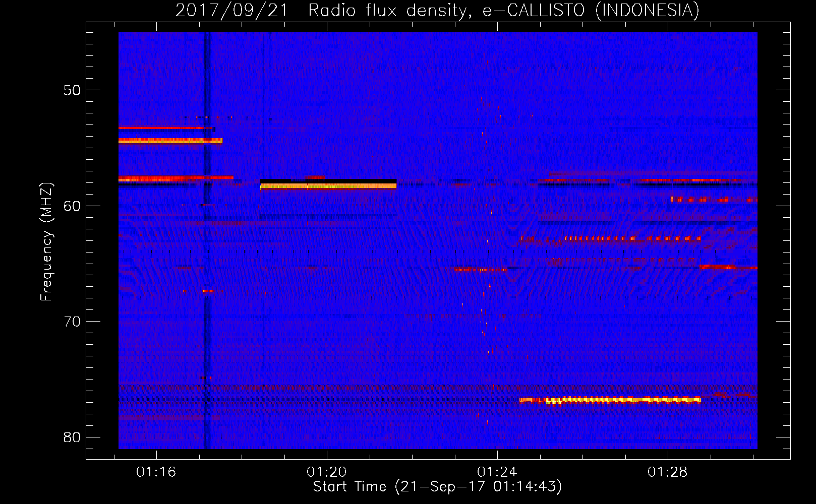The image size is (816, 504).
Task: Click the red dashed band near 63 MHz
Action: tap(610, 239)
